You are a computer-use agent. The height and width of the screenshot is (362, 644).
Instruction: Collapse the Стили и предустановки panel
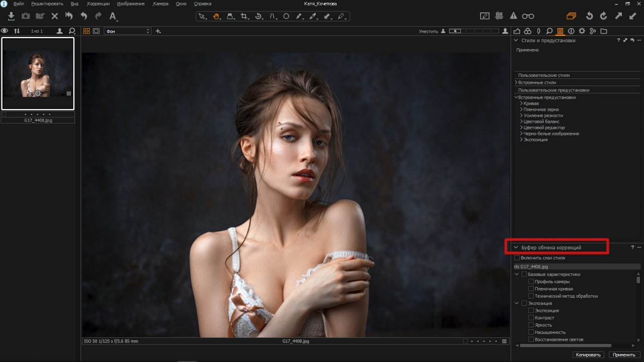tap(516, 40)
